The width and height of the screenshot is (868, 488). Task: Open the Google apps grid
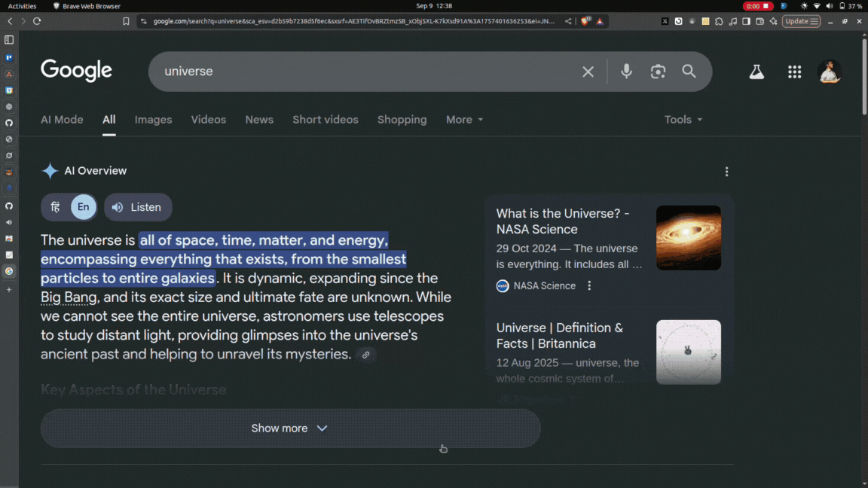tap(794, 71)
